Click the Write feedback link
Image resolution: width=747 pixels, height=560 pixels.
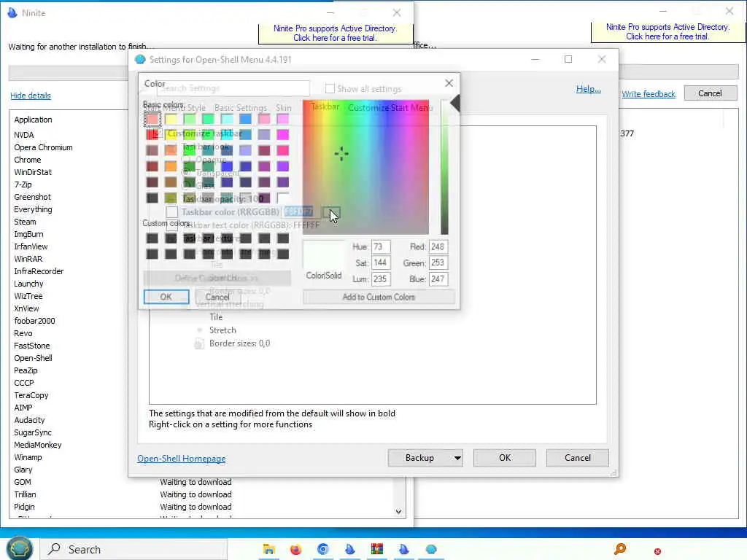click(x=649, y=94)
